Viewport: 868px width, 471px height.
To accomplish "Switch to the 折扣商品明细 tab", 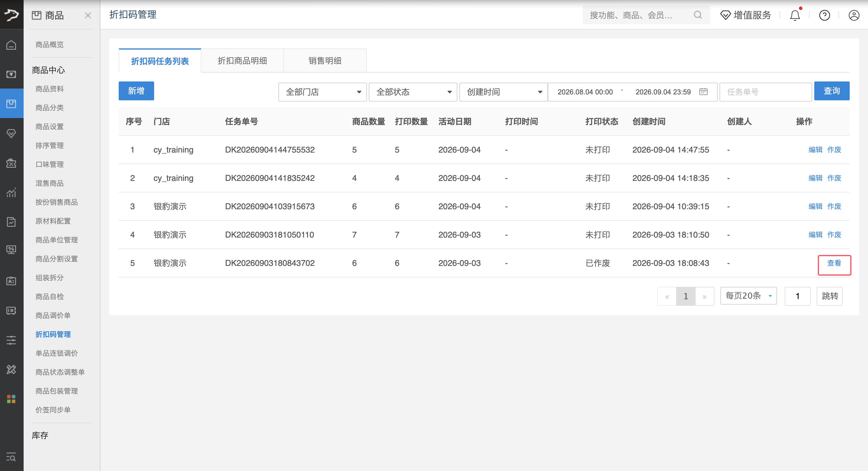I will (242, 60).
